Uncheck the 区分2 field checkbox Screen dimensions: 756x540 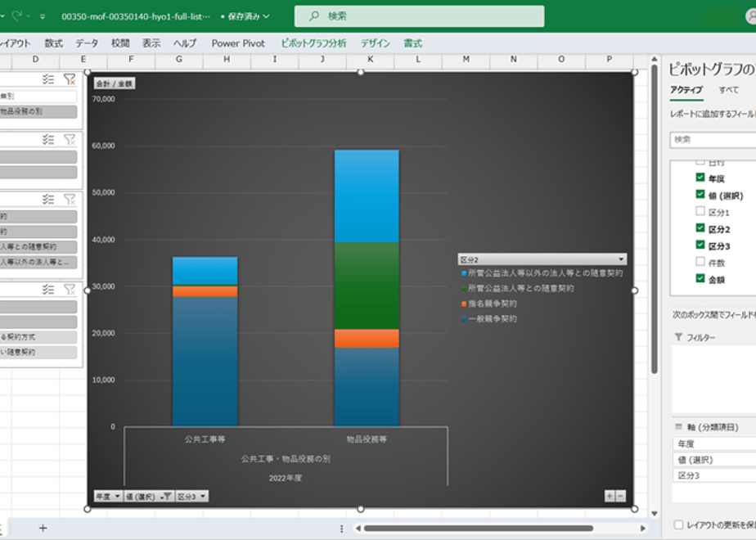pos(700,228)
